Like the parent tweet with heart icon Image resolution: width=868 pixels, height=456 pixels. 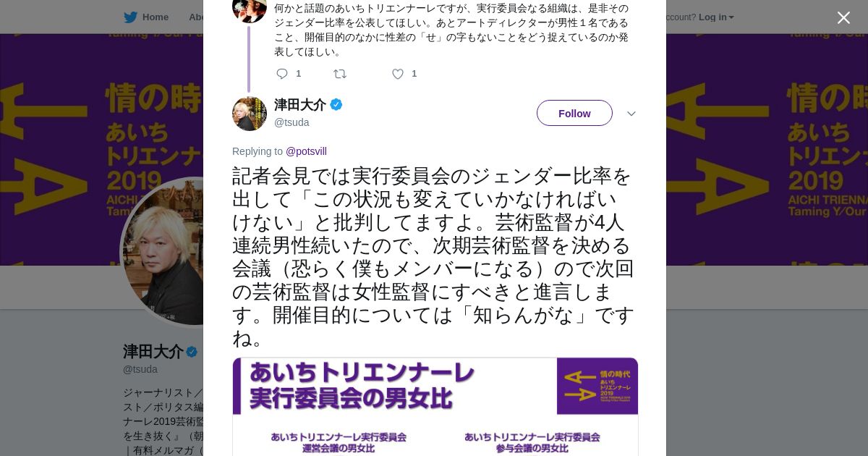(x=397, y=74)
